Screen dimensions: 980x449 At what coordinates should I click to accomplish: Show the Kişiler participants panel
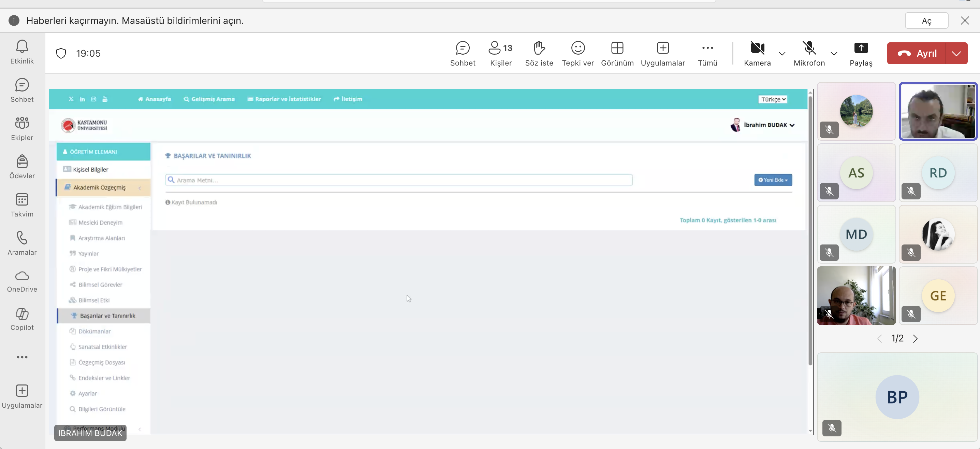pos(501,54)
